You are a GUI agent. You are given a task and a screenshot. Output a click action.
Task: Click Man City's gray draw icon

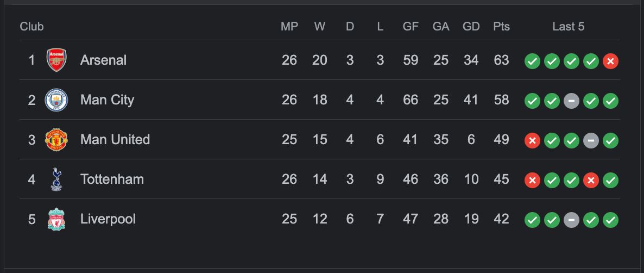(571, 101)
